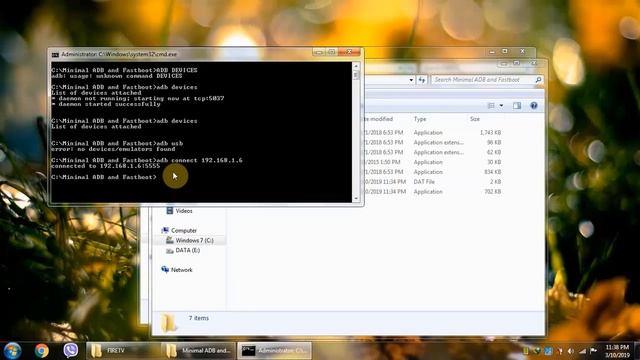Select the 702 KB Application row
The image size is (640, 360).
(x=431, y=191)
